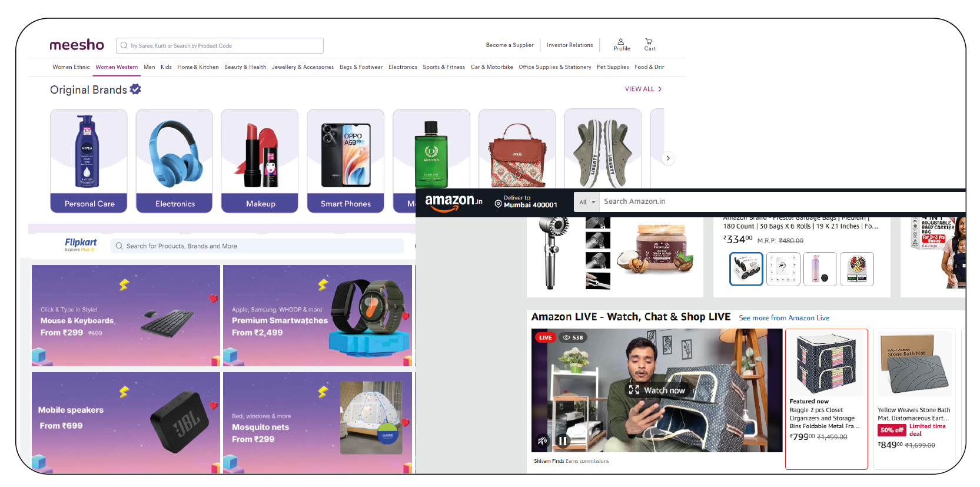Select the pink bottle variant thumbnail
The image size is (980, 487).
point(820,269)
